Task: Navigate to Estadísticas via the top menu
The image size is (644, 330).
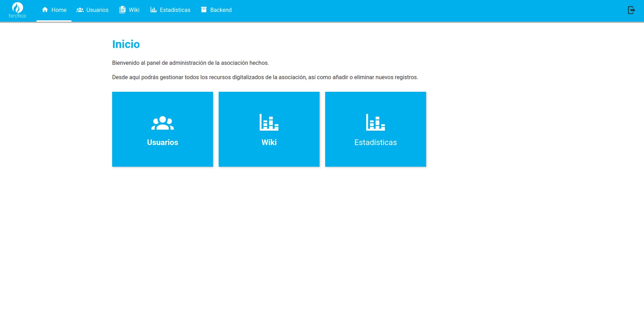Action: [175, 10]
